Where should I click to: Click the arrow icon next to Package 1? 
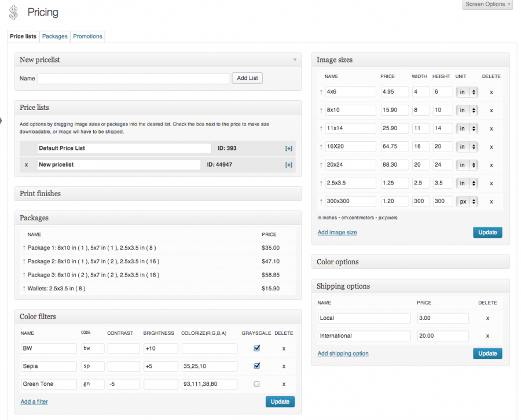[x=24, y=248]
